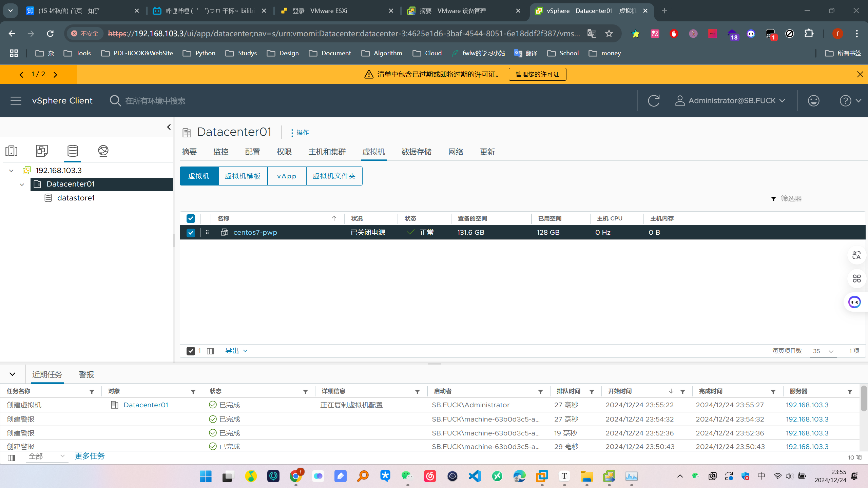Viewport: 868px width, 488px height.
Task: Toggle the selected-count checkbox in table footer
Action: coord(191,351)
